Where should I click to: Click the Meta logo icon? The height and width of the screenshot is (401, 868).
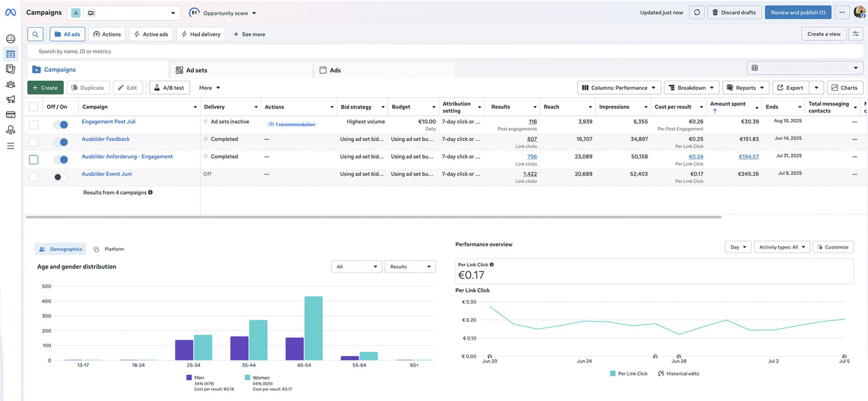[10, 13]
